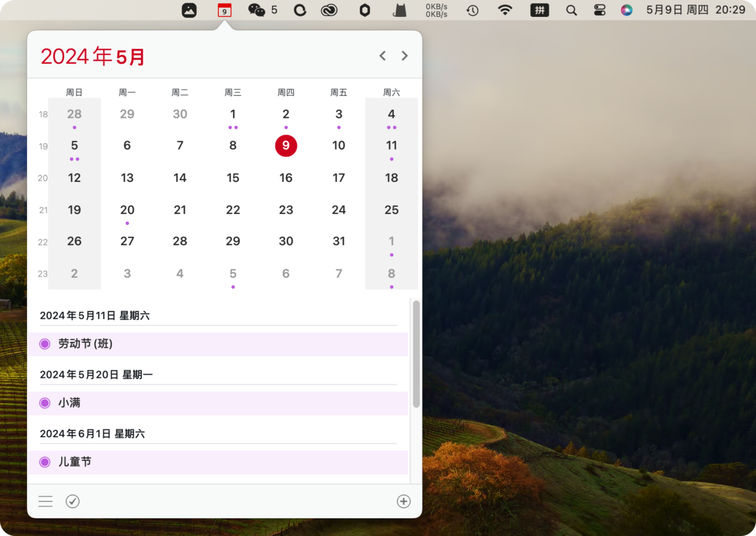Select May 4 in the calendar grid
The width and height of the screenshot is (756, 536).
[x=392, y=115]
